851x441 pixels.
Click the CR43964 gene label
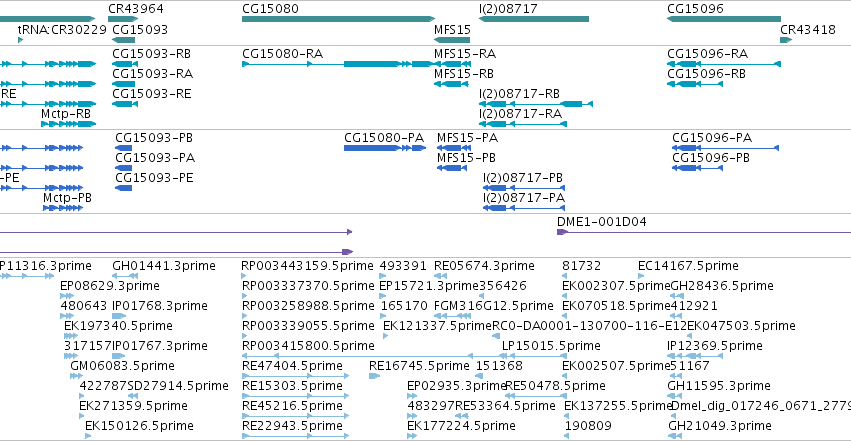pos(136,9)
